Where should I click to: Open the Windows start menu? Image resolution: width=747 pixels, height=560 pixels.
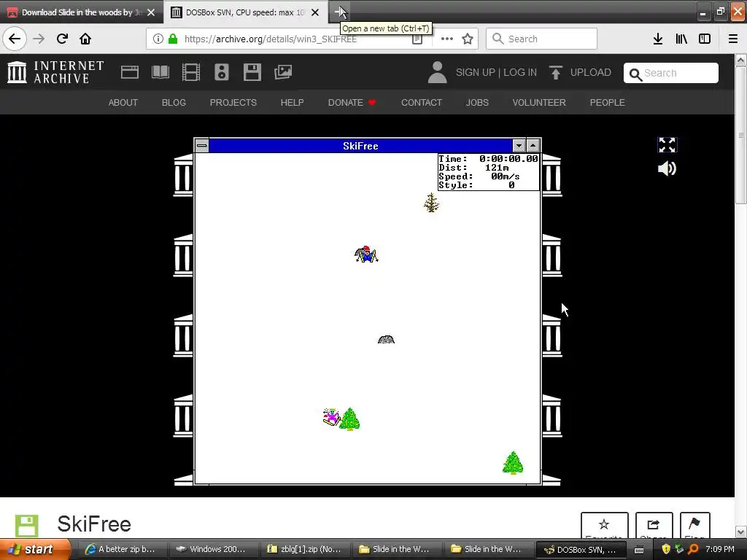pos(35,549)
